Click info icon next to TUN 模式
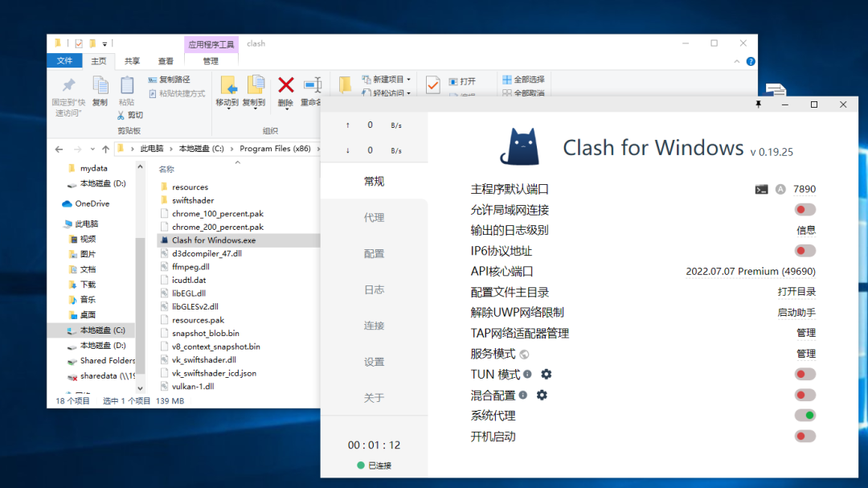The height and width of the screenshot is (488, 868). click(x=527, y=375)
